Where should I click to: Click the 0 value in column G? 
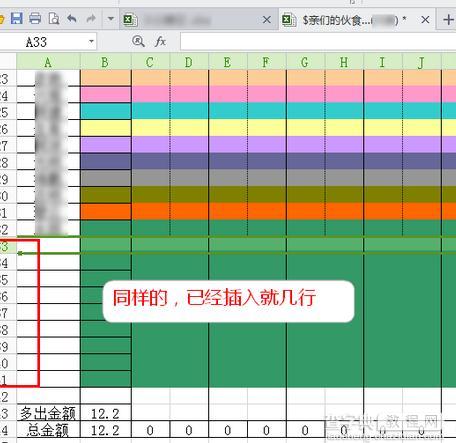[x=305, y=430]
